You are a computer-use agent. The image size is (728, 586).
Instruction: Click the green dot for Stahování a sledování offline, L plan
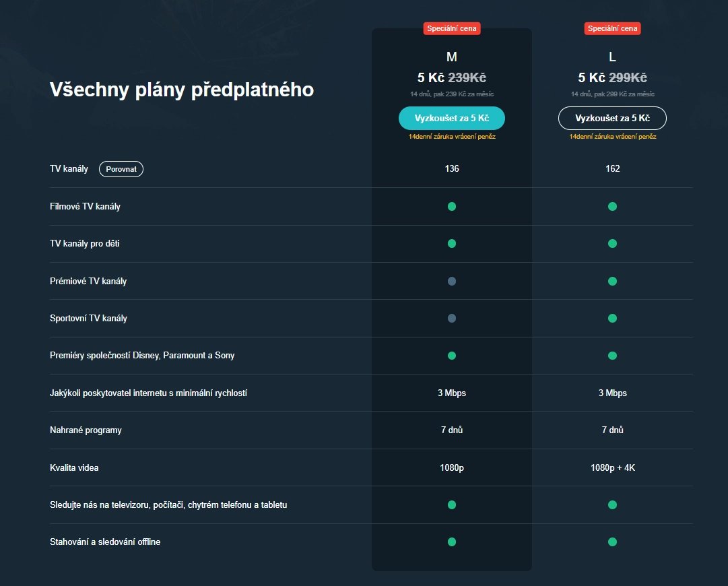612,542
